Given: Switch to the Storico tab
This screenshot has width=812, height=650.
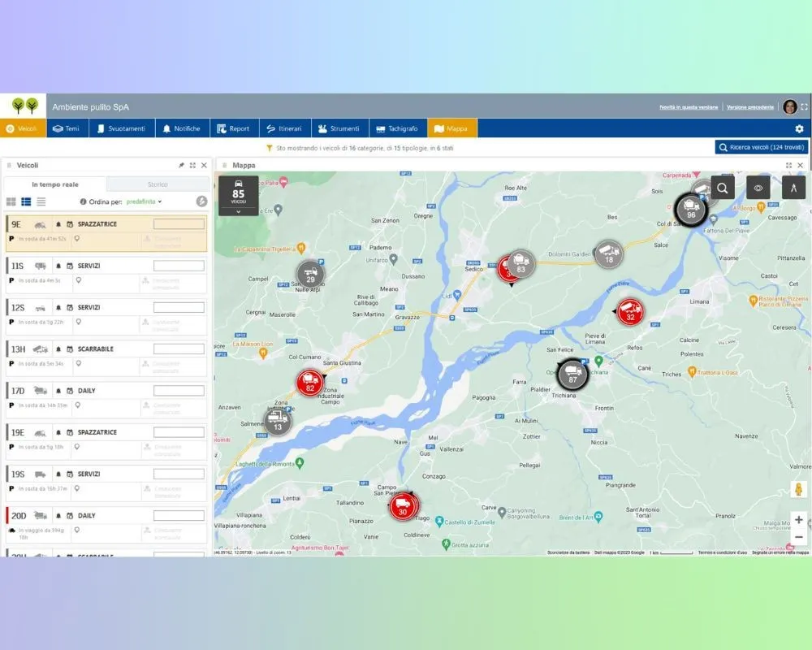Looking at the screenshot, I should coord(158,184).
